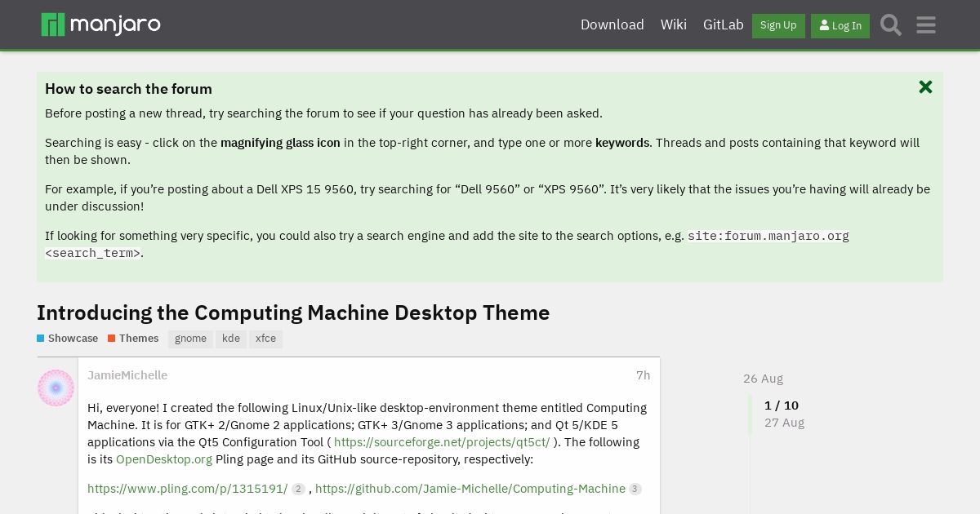Open the search magnifying glass icon
The width and height of the screenshot is (980, 514).
coord(891,25)
